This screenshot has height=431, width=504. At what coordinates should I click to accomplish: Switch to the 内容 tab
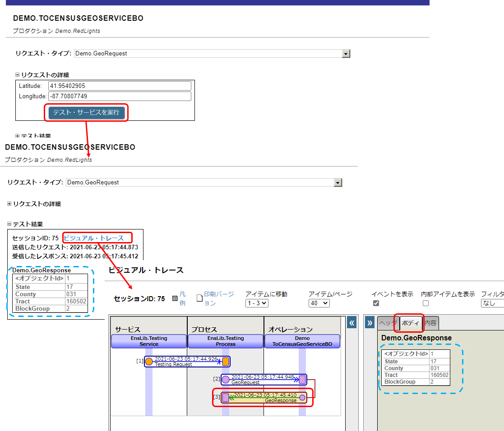pos(430,323)
